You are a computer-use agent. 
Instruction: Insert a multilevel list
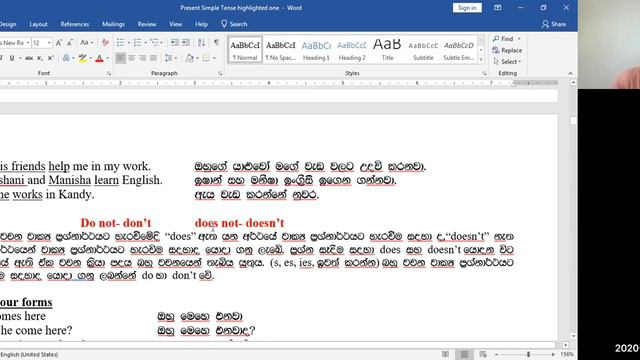[x=154, y=42]
